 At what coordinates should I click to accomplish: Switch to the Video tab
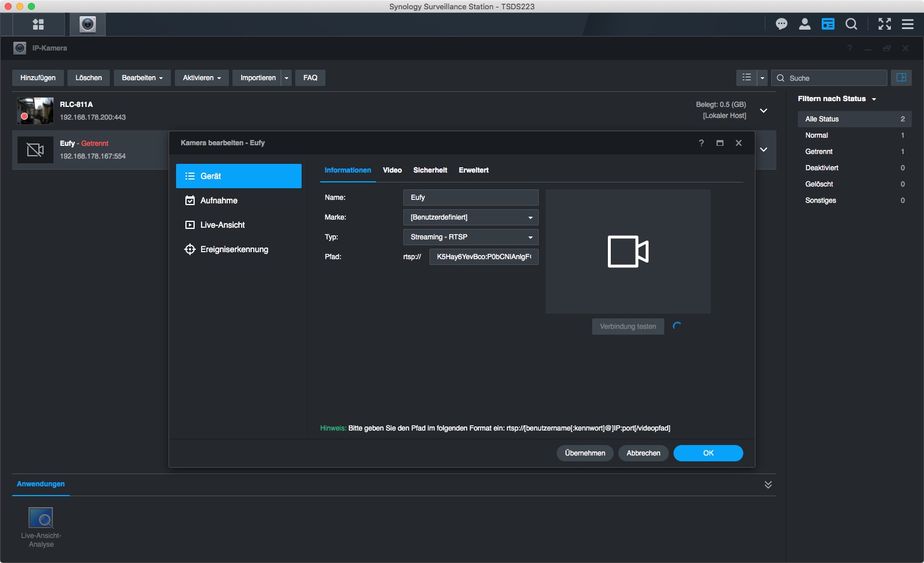392,170
